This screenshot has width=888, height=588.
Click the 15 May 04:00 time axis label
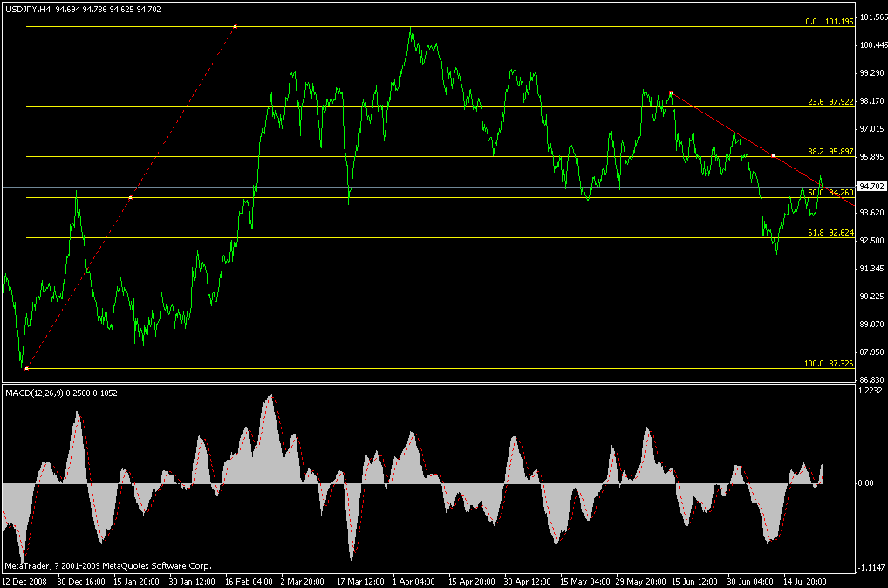tap(585, 581)
